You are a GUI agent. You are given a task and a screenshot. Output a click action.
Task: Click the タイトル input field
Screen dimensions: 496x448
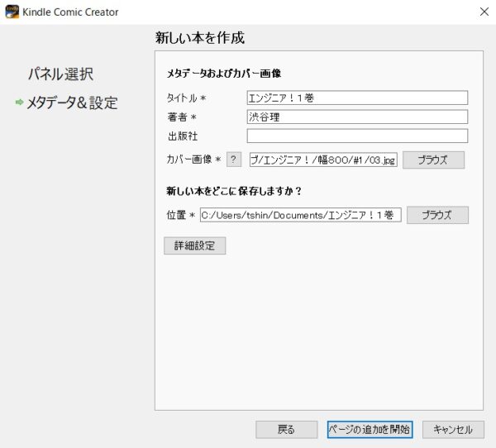(357, 98)
